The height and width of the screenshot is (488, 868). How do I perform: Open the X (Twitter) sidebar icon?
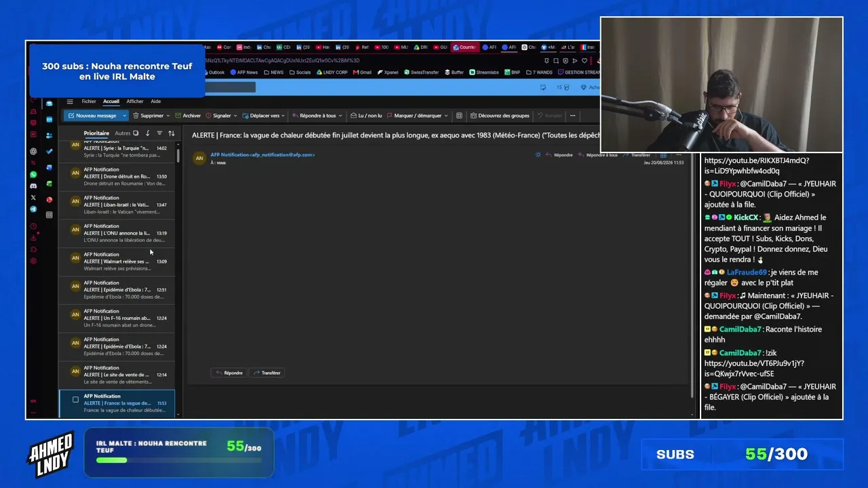pyautogui.click(x=33, y=197)
